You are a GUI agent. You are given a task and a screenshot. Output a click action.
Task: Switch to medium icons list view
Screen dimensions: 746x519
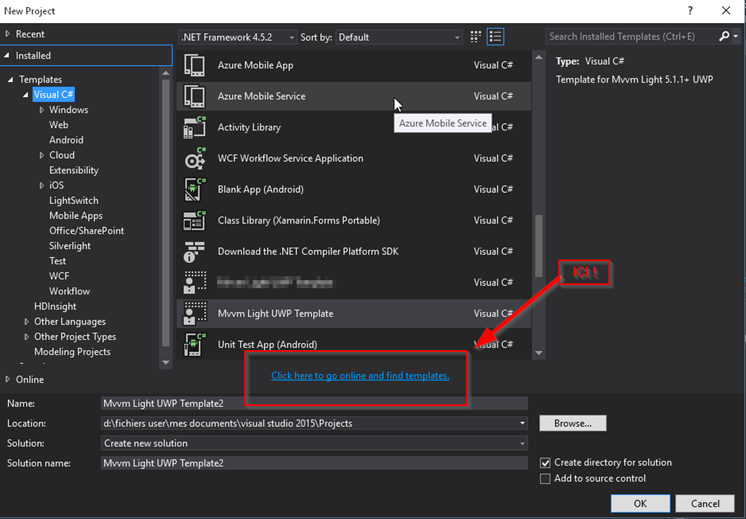[495, 37]
